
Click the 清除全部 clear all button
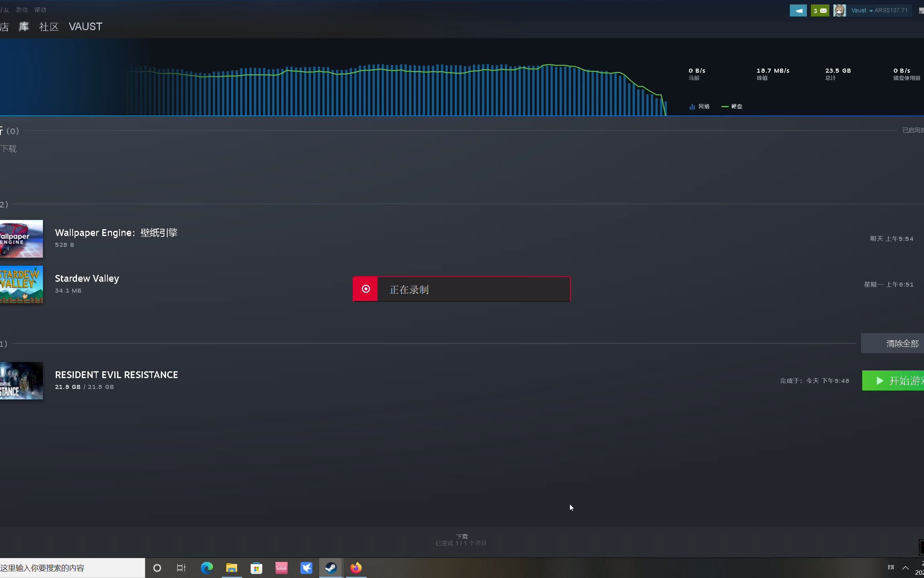[x=893, y=344]
